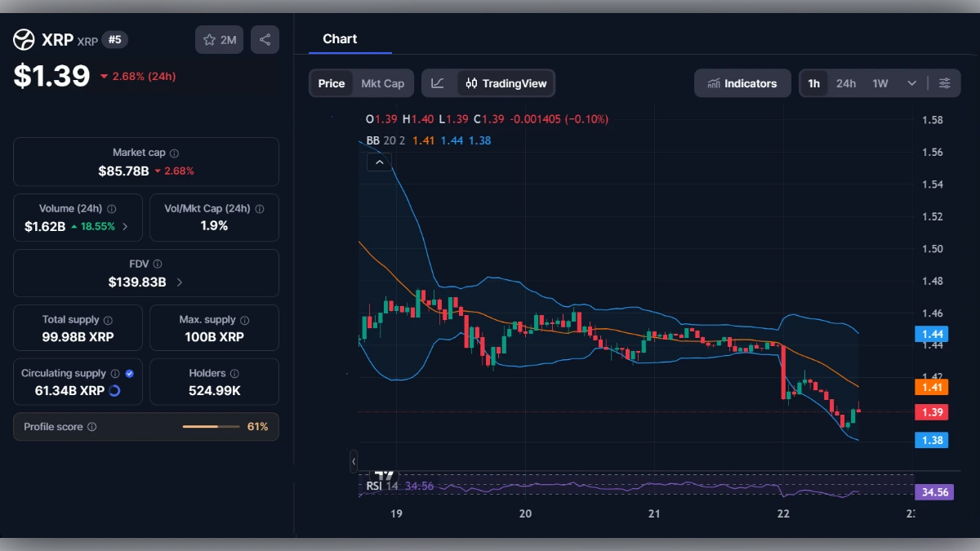This screenshot has height=551, width=980.
Task: Switch to line chart mode
Action: coord(438,82)
